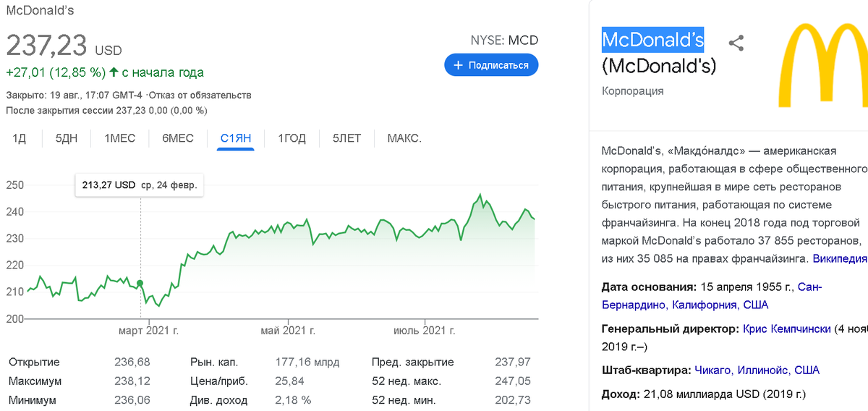Select the С1ЯН year-to-date tab
This screenshot has height=411, width=868.
236,138
